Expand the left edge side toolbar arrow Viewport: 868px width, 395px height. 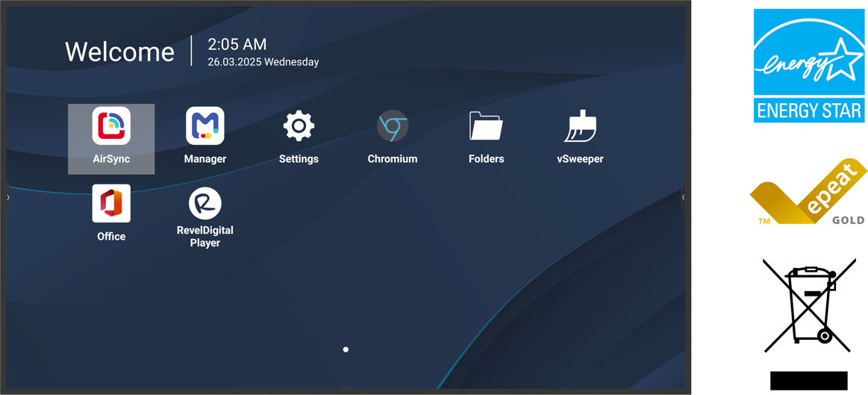[8, 198]
